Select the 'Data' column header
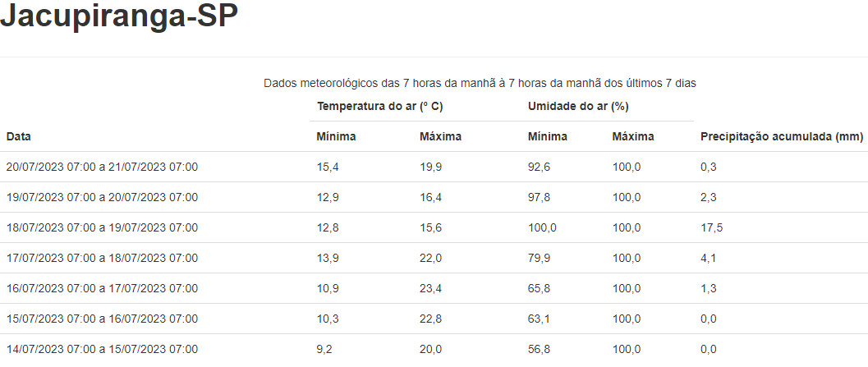 tap(18, 137)
